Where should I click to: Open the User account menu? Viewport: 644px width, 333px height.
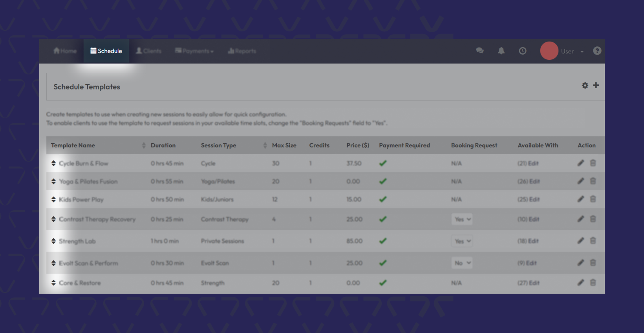click(x=572, y=52)
